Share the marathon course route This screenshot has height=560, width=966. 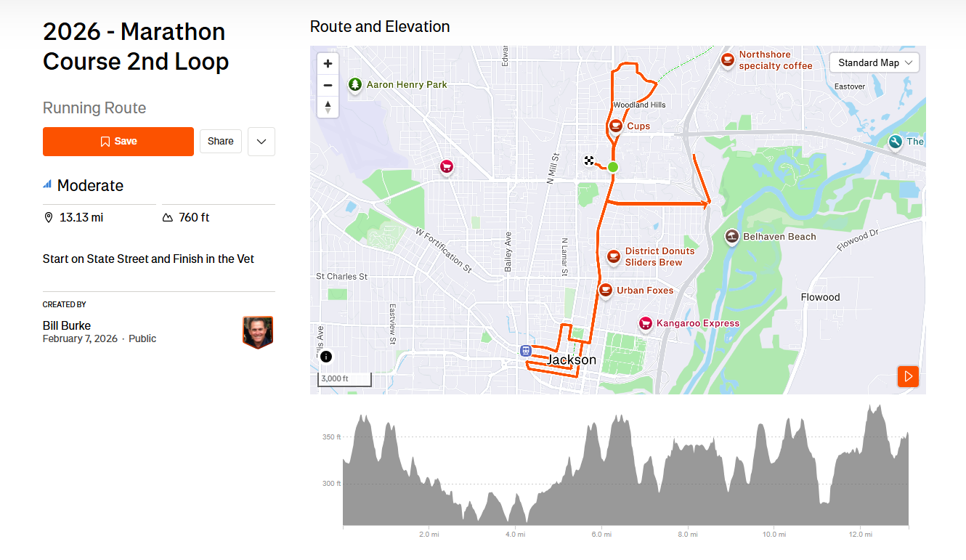221,142
